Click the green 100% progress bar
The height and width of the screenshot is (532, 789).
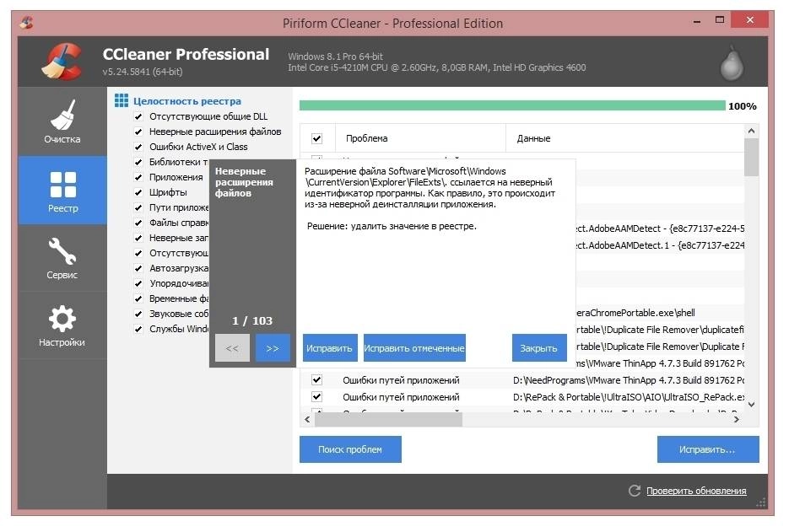click(512, 105)
